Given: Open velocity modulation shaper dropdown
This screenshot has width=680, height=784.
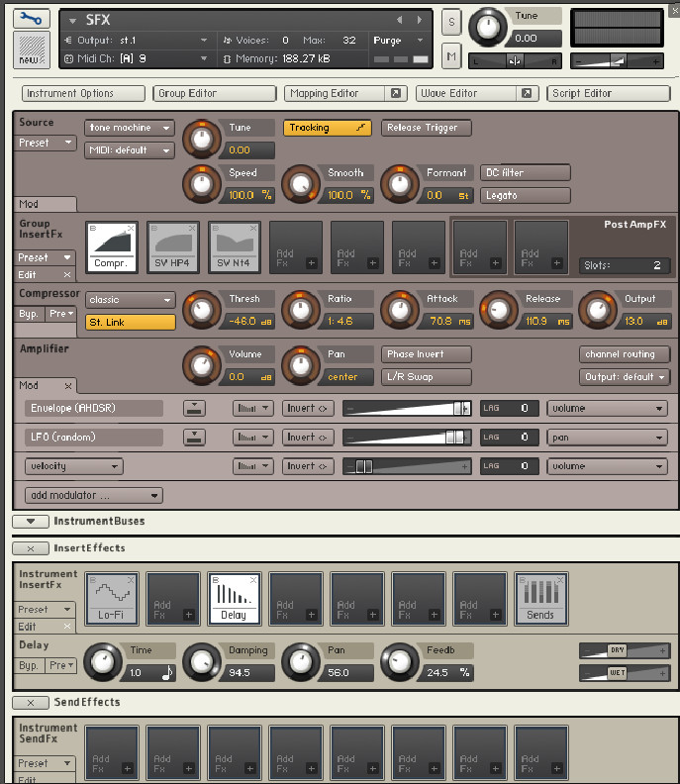Looking at the screenshot, I should [253, 466].
